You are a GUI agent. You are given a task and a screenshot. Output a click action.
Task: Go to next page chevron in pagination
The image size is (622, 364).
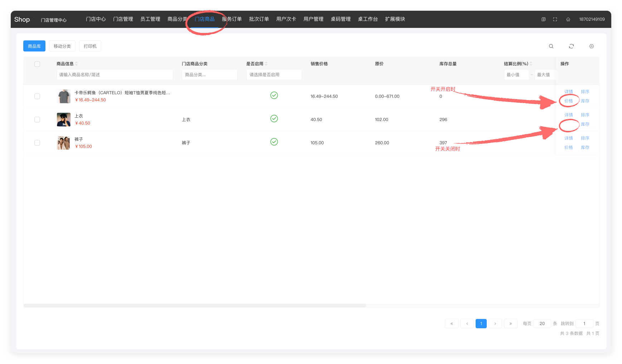coord(495,324)
